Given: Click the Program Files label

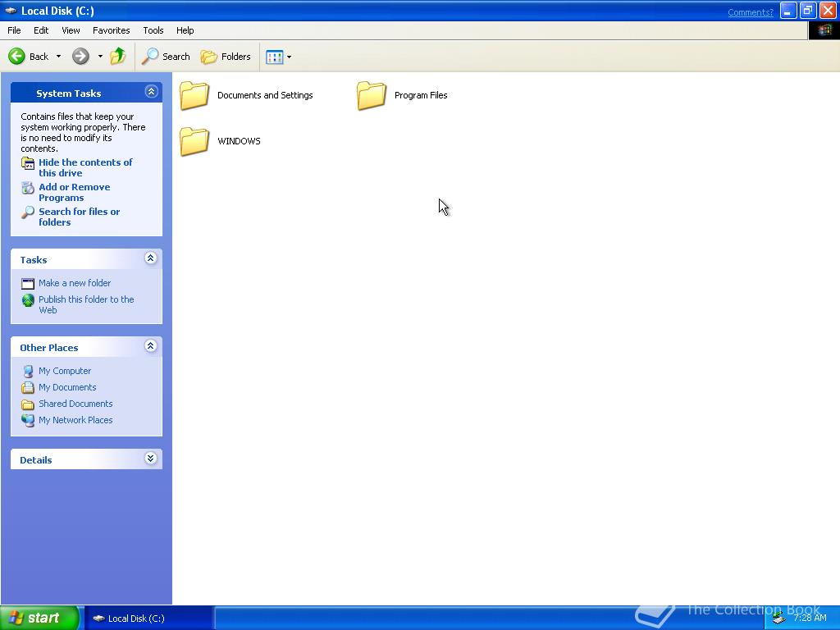Looking at the screenshot, I should coord(421,95).
